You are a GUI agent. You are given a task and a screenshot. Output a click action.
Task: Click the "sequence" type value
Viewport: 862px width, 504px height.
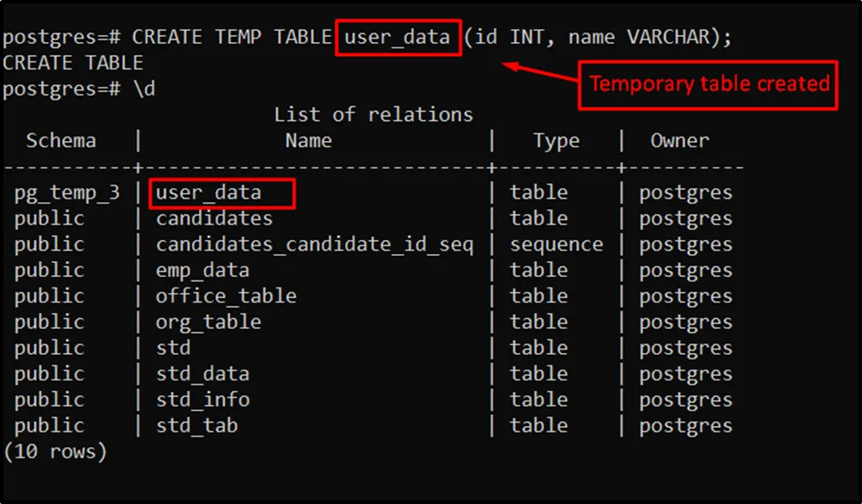(556, 245)
